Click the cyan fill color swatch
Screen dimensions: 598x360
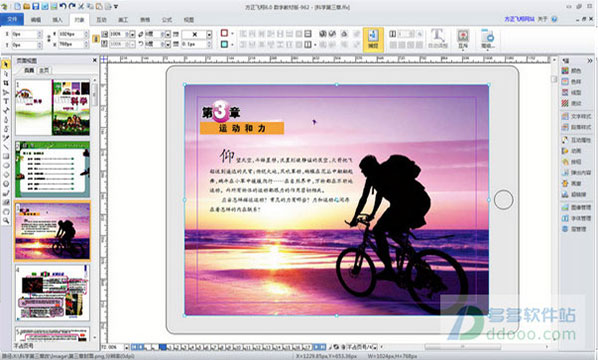(x=224, y=44)
